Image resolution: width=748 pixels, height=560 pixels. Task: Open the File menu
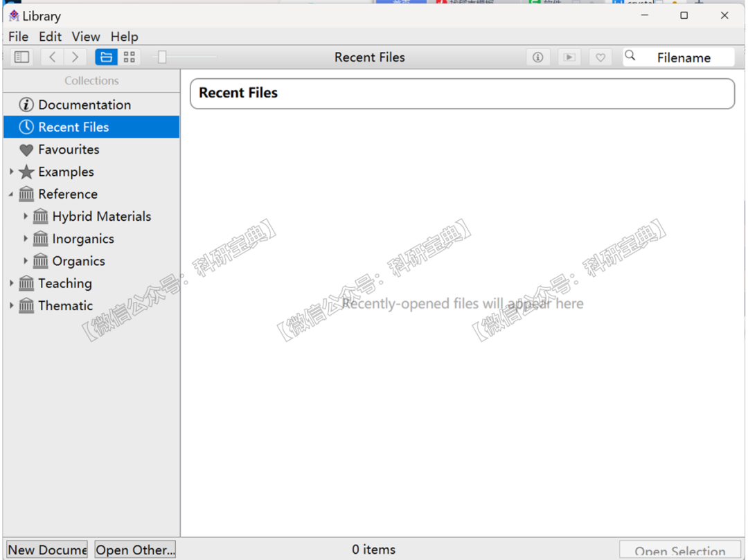[x=19, y=37]
